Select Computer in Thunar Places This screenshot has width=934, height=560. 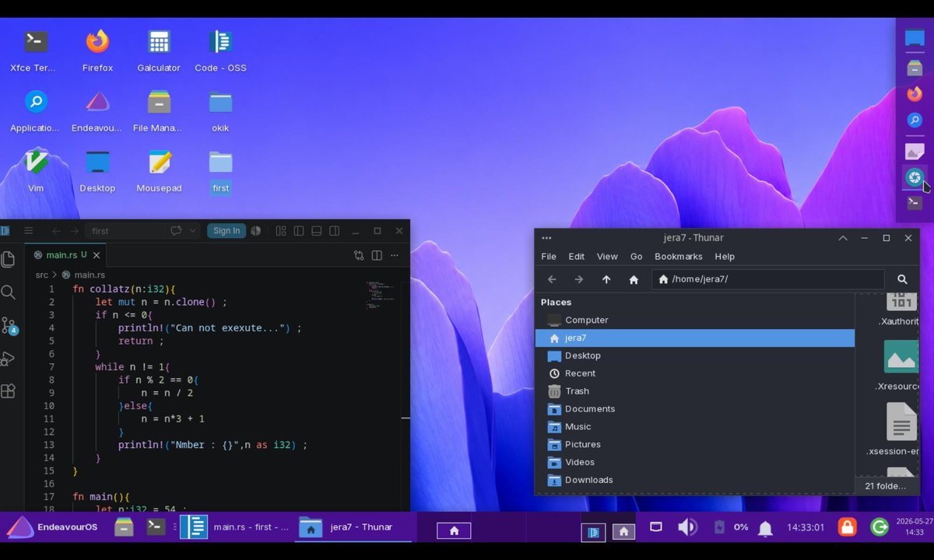pos(695,320)
